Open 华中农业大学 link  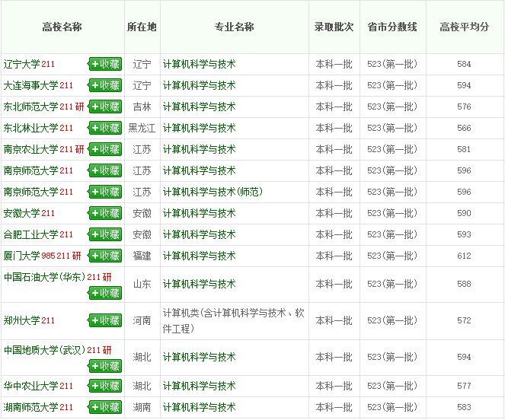pyautogui.click(x=31, y=386)
